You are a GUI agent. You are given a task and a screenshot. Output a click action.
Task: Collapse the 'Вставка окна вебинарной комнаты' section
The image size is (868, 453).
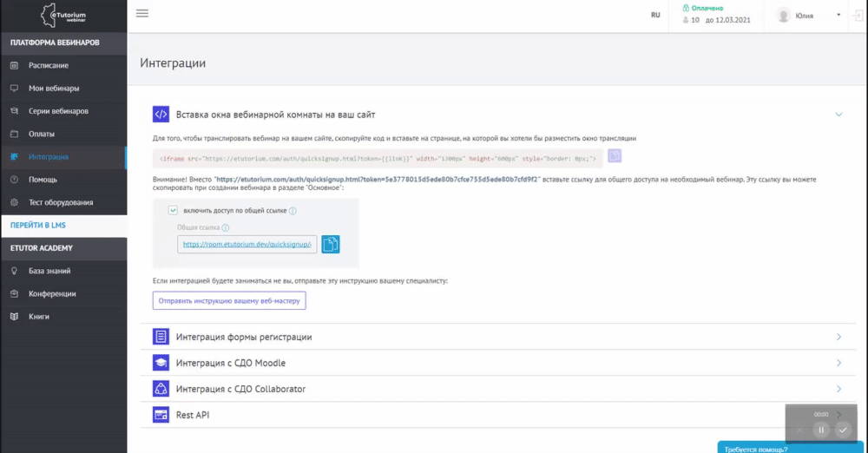point(838,114)
